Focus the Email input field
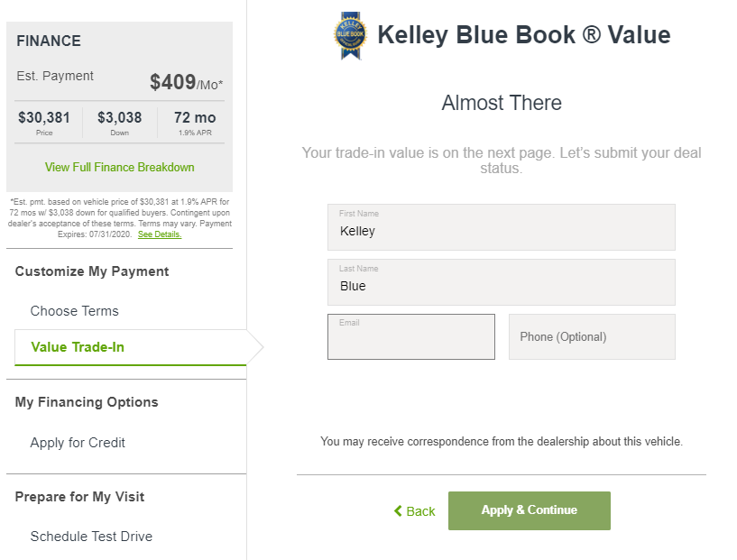The image size is (737, 560). [410, 337]
